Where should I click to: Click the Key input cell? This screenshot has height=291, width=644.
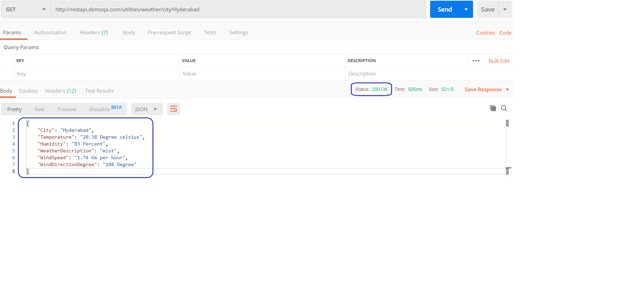pos(96,74)
